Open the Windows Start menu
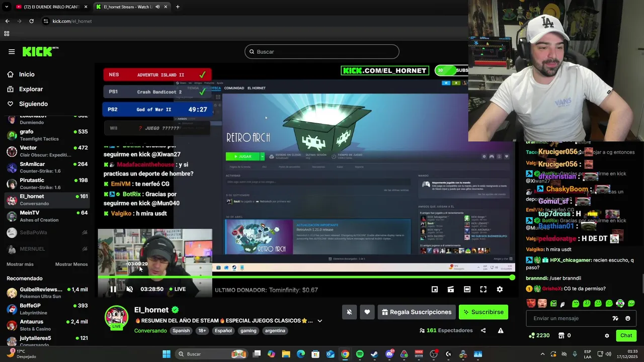644x362 pixels. pos(167,354)
